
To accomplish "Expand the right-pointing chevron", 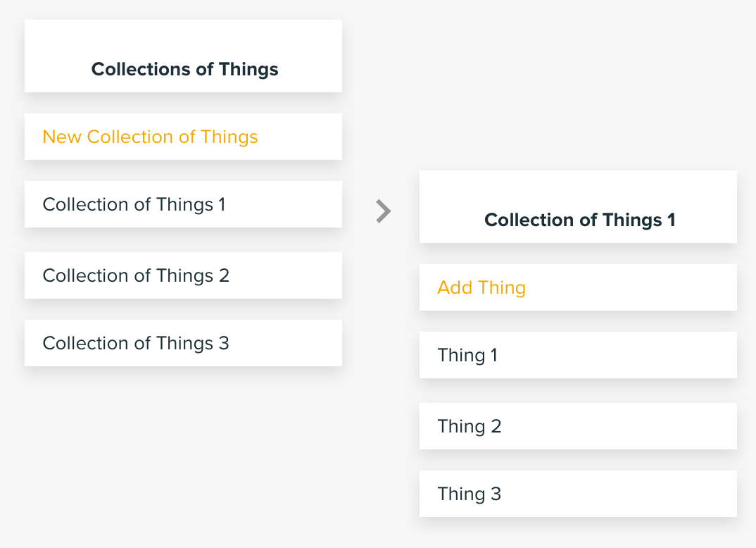I will tap(384, 211).
